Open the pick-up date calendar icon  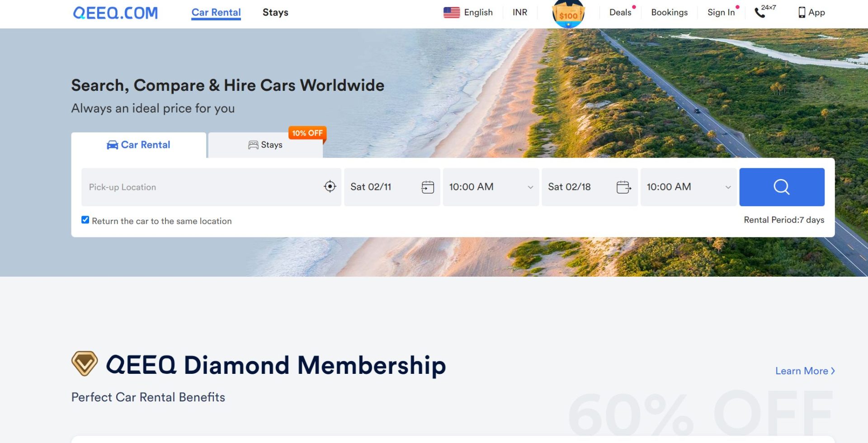click(428, 187)
